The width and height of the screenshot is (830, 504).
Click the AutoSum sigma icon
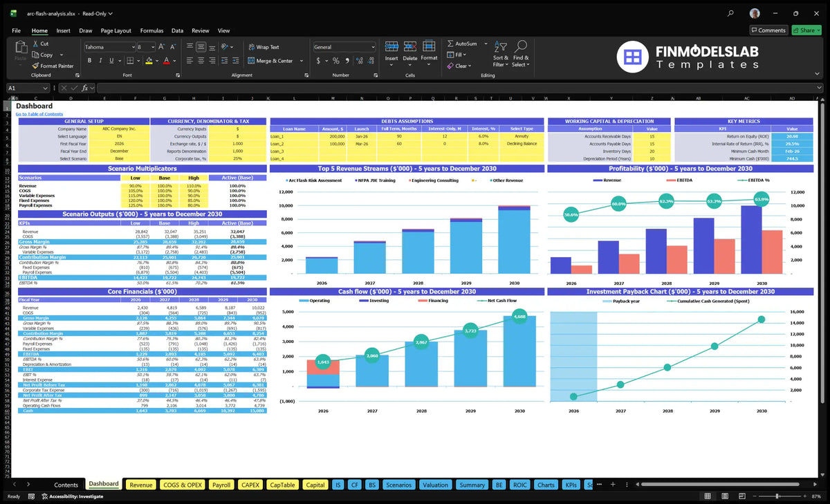point(450,44)
